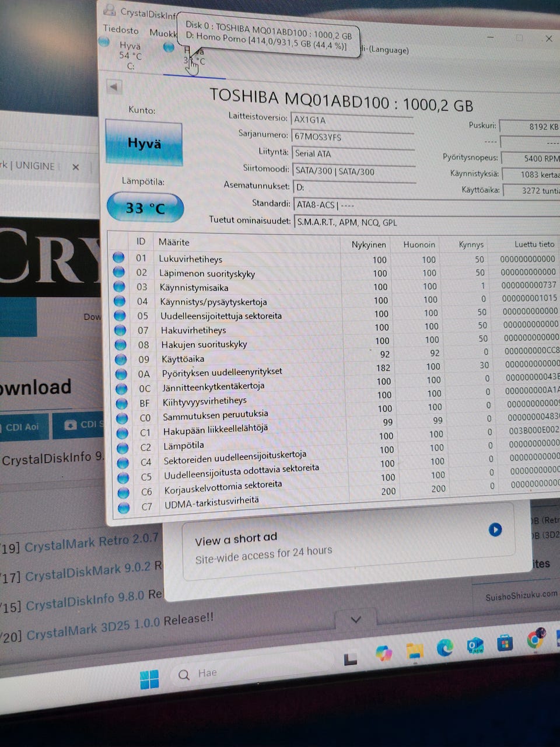Click status circle for Käyttöaika attribute row
Image resolution: width=560 pixels, height=747 pixels.
[x=121, y=359]
